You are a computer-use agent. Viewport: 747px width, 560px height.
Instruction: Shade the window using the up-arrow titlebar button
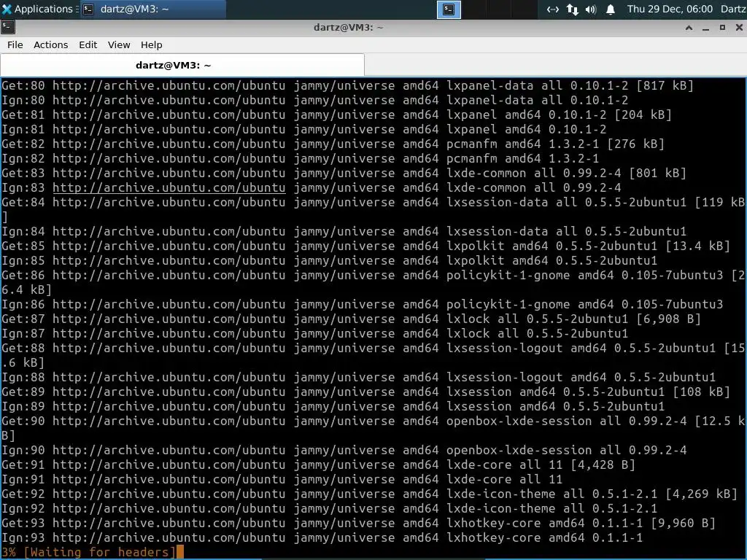coord(689,28)
